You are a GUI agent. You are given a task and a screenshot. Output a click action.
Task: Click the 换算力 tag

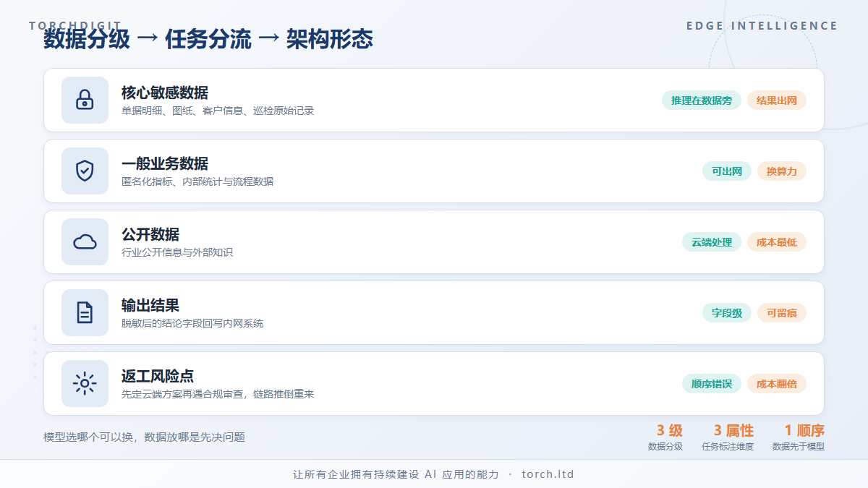tap(781, 171)
